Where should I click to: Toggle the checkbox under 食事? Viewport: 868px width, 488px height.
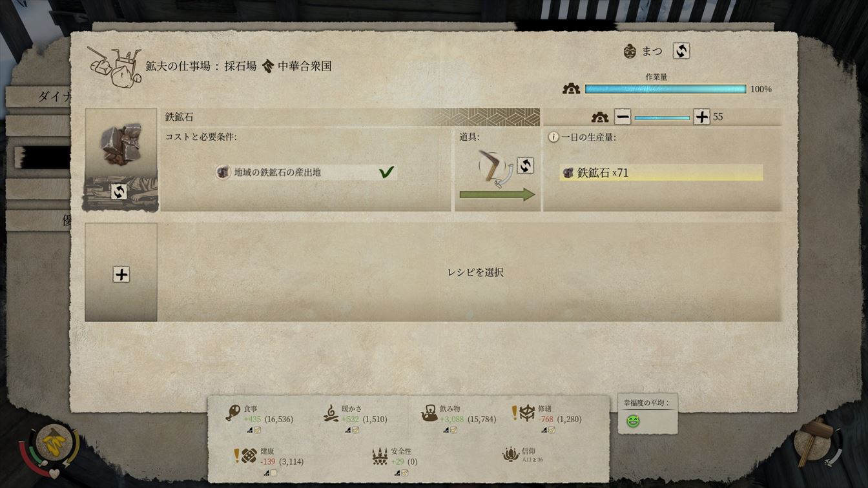pos(257,430)
